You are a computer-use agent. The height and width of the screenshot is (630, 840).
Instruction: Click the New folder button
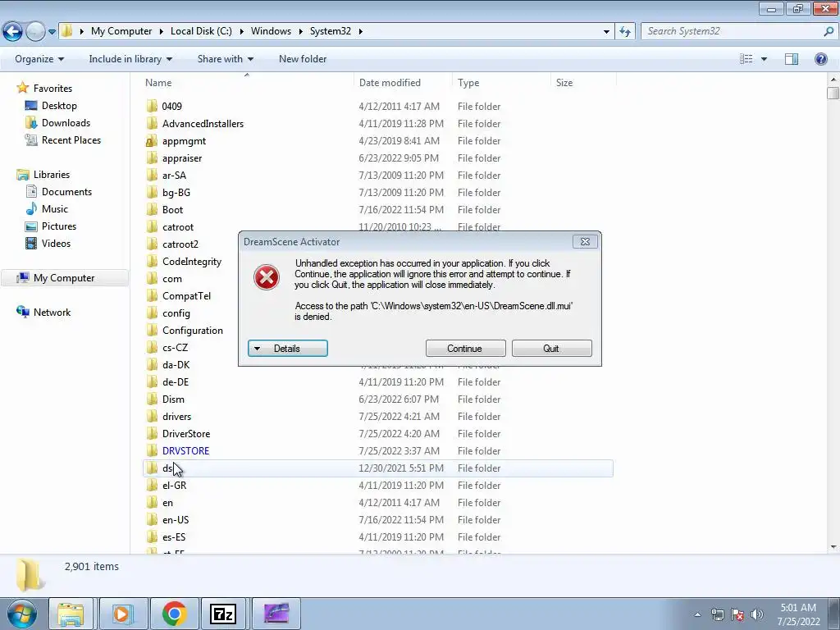[303, 59]
